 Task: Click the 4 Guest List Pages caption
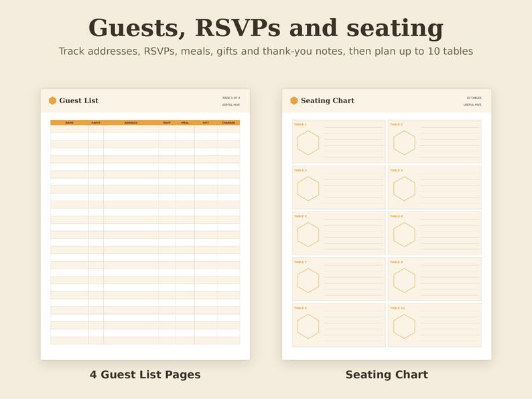tap(145, 375)
